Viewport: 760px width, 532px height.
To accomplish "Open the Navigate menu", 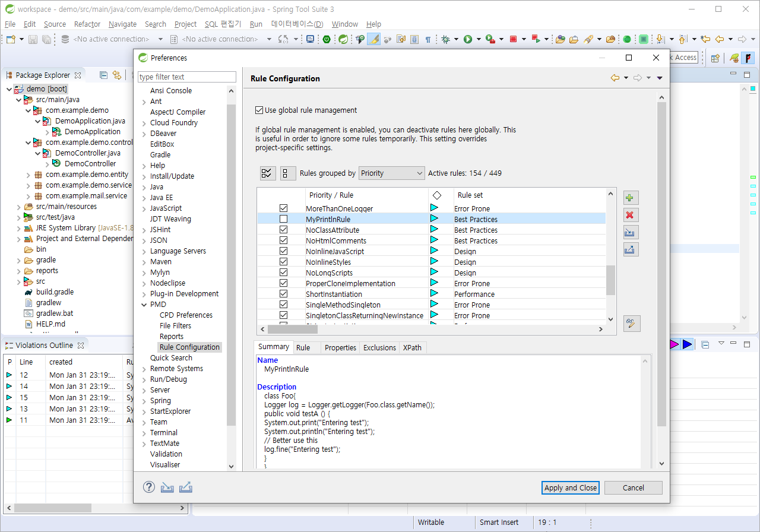I will click(x=122, y=24).
